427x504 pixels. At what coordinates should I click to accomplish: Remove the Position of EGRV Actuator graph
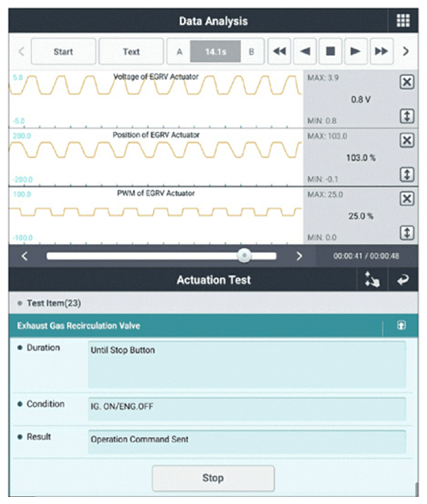point(407,141)
